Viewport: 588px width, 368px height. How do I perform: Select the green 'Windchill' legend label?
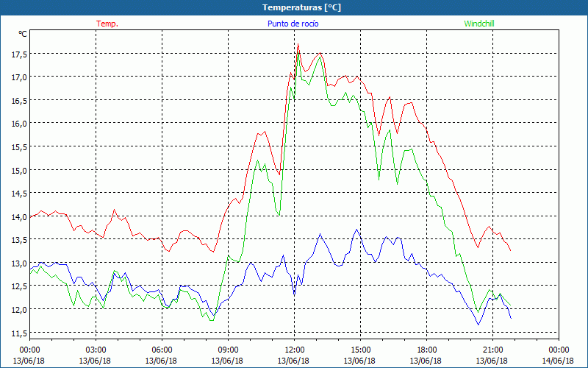point(479,24)
